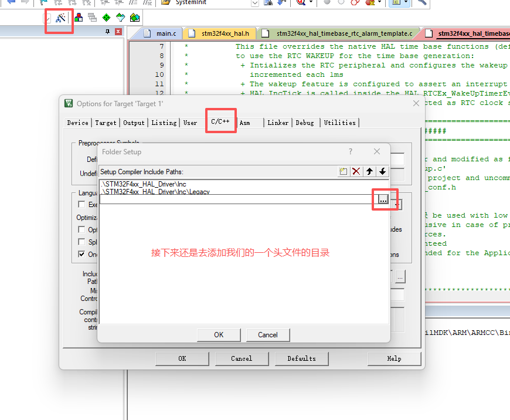Viewport: 510px width, 420px height.
Task: Open Options for Target magic wand icon
Action: pyautogui.click(x=60, y=18)
